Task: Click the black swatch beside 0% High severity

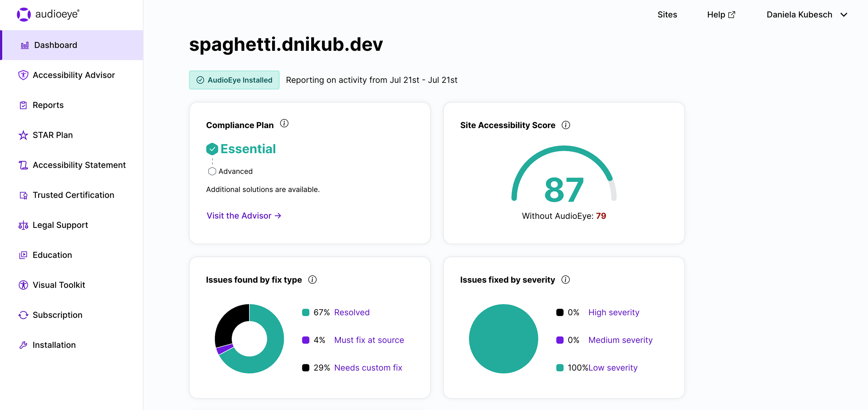Action: coord(560,312)
